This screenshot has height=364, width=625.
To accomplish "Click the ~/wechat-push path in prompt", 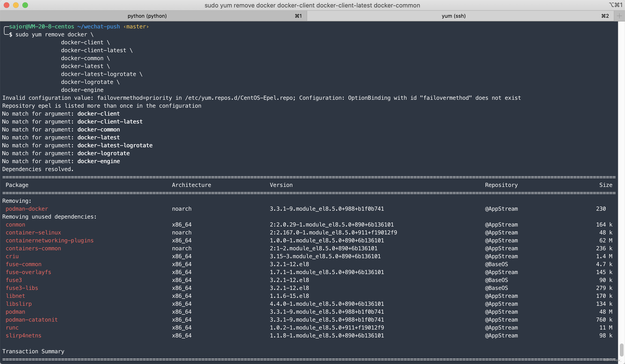I will pyautogui.click(x=99, y=27).
